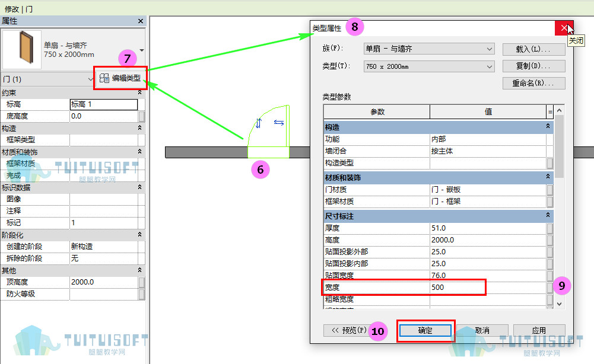
Task: Click the 功能 value 内部
Action: point(488,139)
